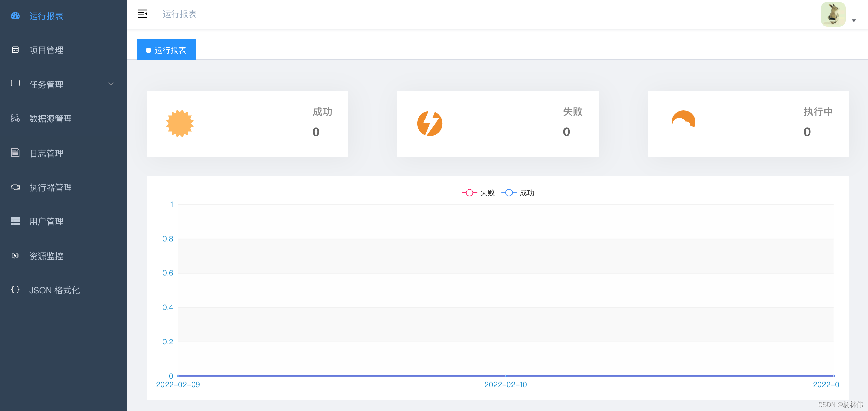The image size is (868, 411).
Task: Select the 任务管理 monitor icon
Action: pos(15,84)
